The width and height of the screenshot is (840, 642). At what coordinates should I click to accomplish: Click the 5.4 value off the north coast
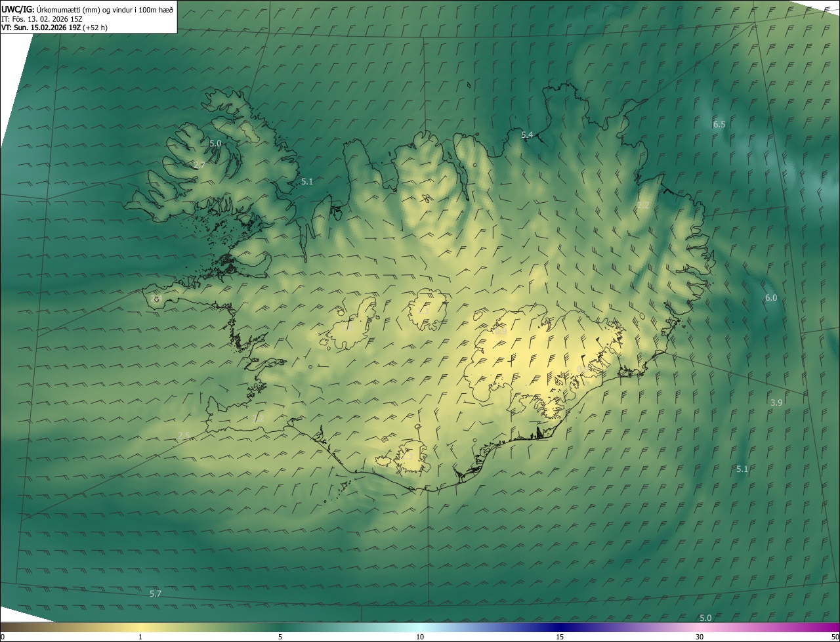click(527, 135)
